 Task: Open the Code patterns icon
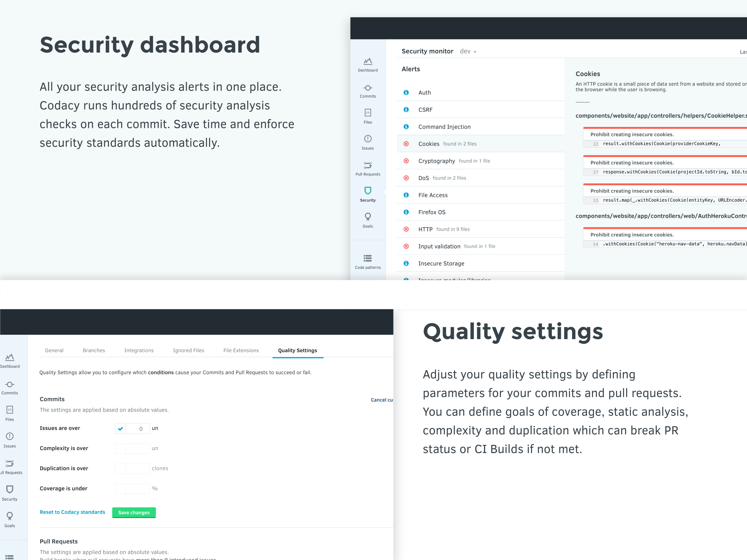(x=368, y=258)
